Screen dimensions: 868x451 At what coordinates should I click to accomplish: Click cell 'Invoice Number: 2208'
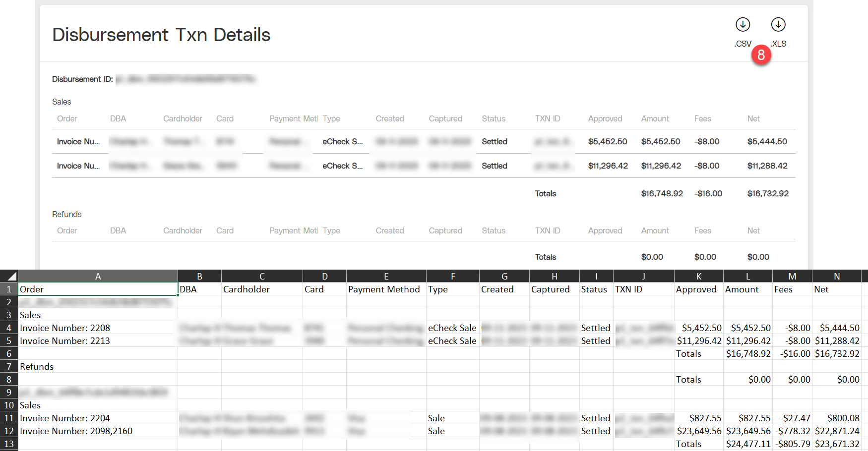tap(98, 328)
